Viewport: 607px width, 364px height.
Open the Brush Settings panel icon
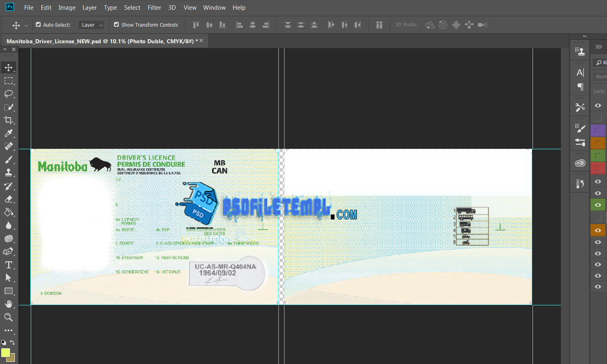tap(579, 128)
